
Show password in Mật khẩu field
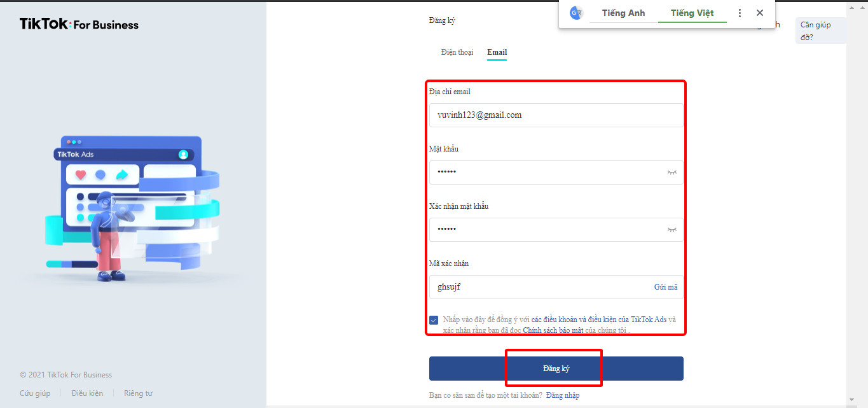pos(672,172)
